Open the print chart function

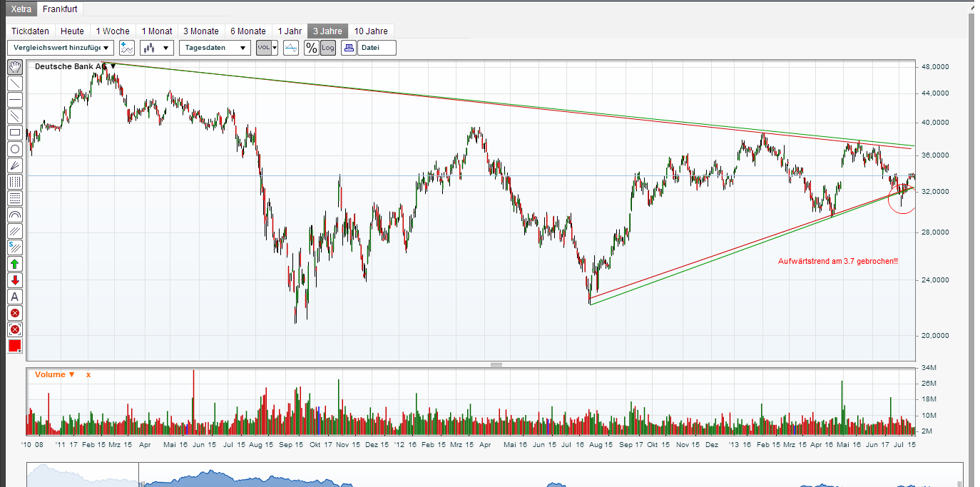(x=348, y=48)
